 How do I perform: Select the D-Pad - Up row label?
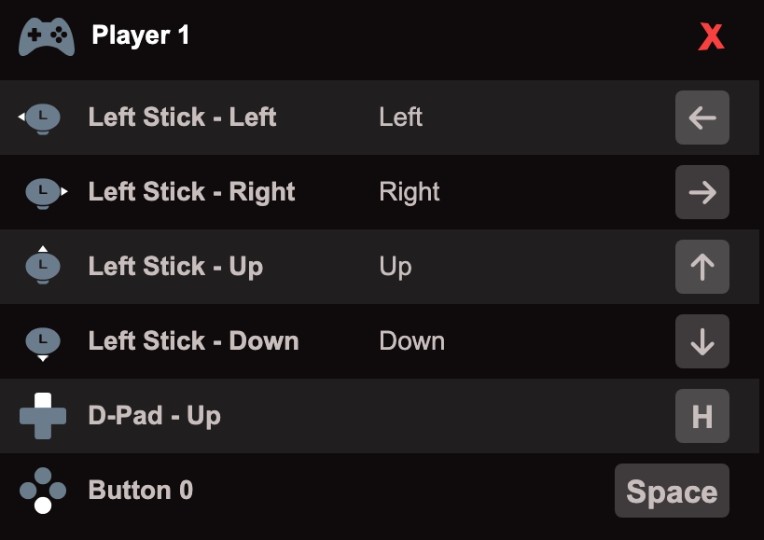(x=154, y=416)
